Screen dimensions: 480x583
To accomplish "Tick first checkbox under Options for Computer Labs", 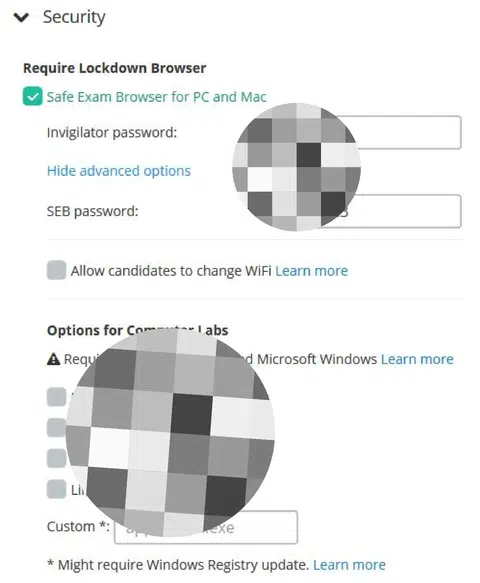I will click(x=57, y=397).
